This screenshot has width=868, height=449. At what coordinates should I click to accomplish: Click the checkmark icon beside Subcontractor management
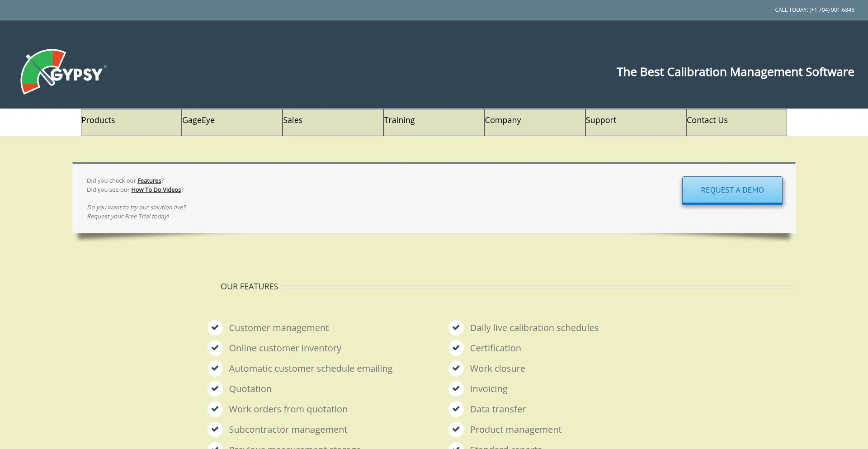pos(215,429)
